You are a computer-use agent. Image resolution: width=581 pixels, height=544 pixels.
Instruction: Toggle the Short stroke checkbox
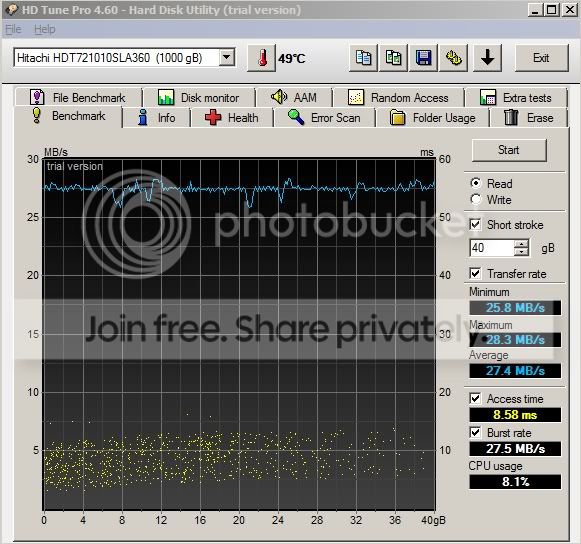pos(475,225)
